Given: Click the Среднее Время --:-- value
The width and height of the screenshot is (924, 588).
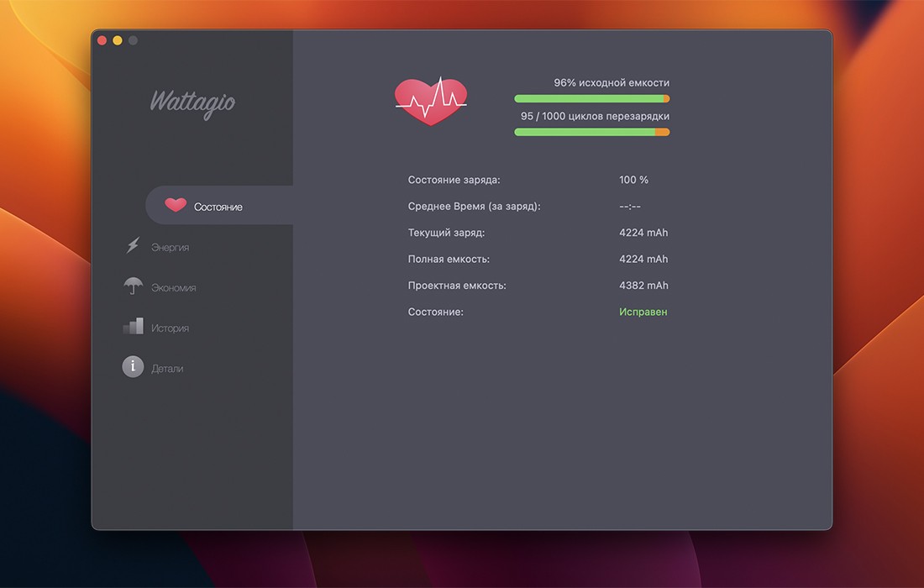Looking at the screenshot, I should click(x=630, y=207).
